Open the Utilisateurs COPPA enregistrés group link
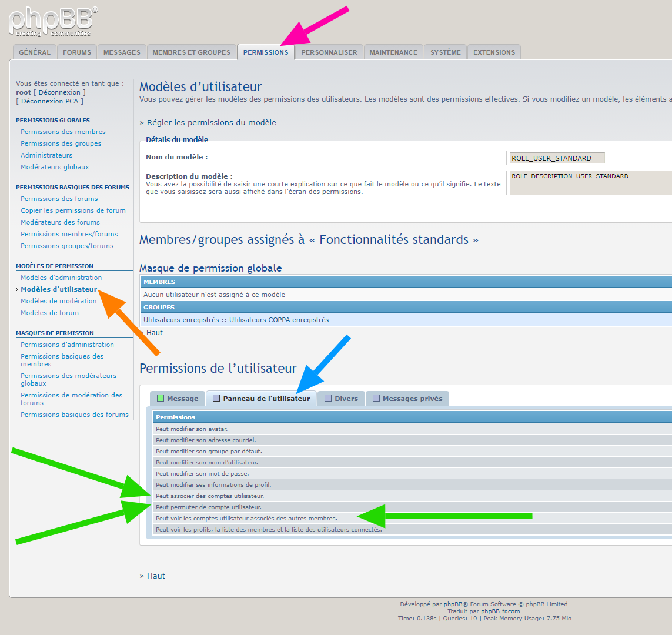This screenshot has height=635, width=672. click(279, 320)
